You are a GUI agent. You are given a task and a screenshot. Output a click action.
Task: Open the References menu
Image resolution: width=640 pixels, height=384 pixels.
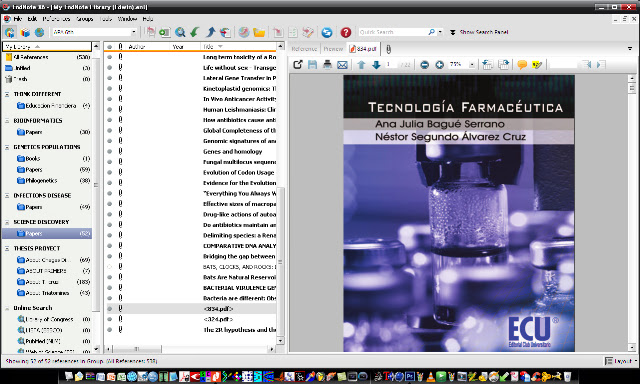(x=56, y=19)
